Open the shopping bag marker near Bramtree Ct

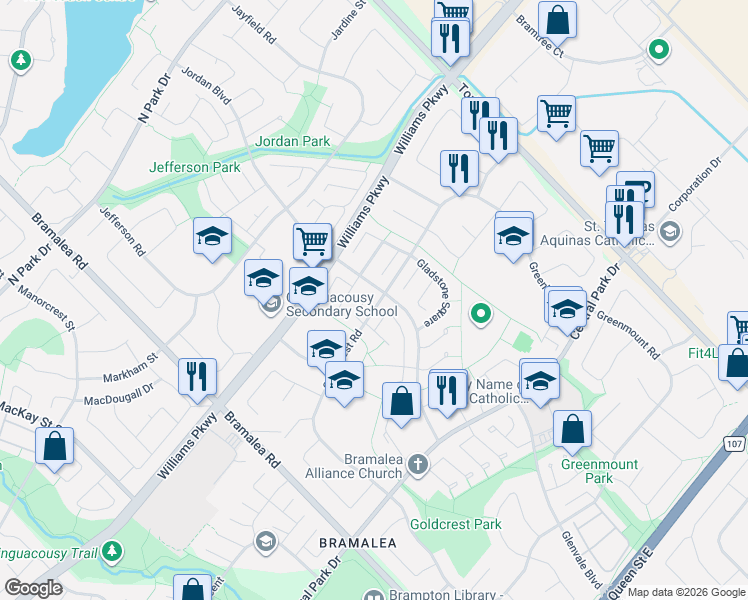(557, 23)
